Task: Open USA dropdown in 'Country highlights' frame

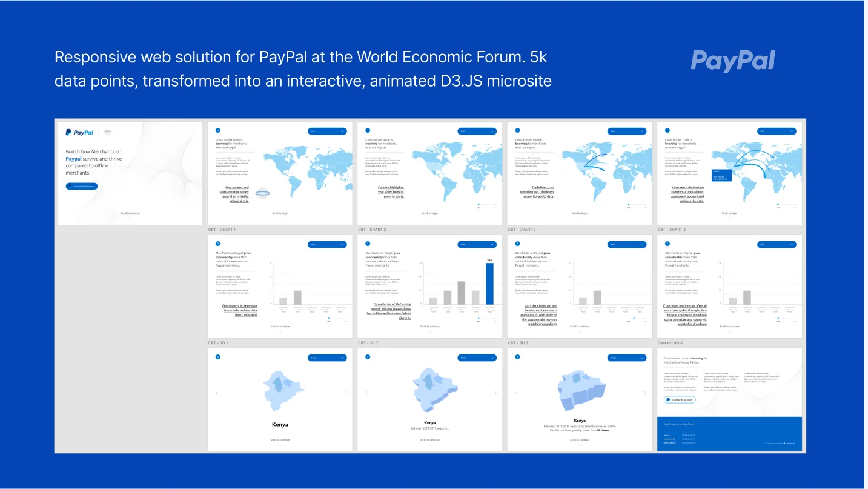Action: [x=477, y=131]
